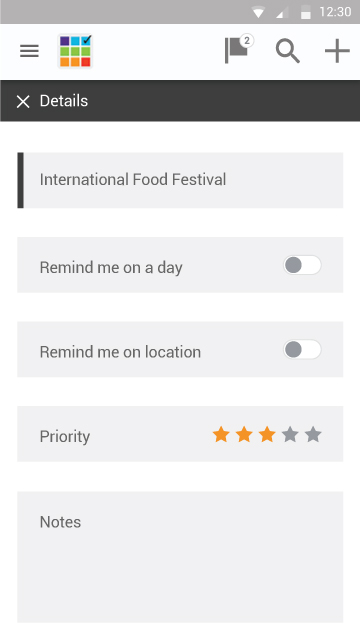
Task: Tap the Priority row label
Action: point(65,437)
